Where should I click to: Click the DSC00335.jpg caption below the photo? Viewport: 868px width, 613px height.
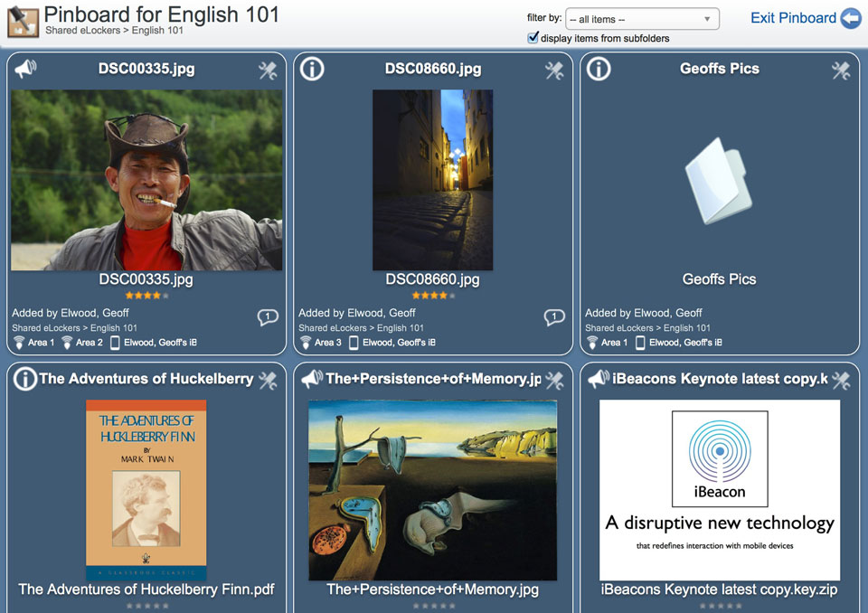(x=146, y=279)
